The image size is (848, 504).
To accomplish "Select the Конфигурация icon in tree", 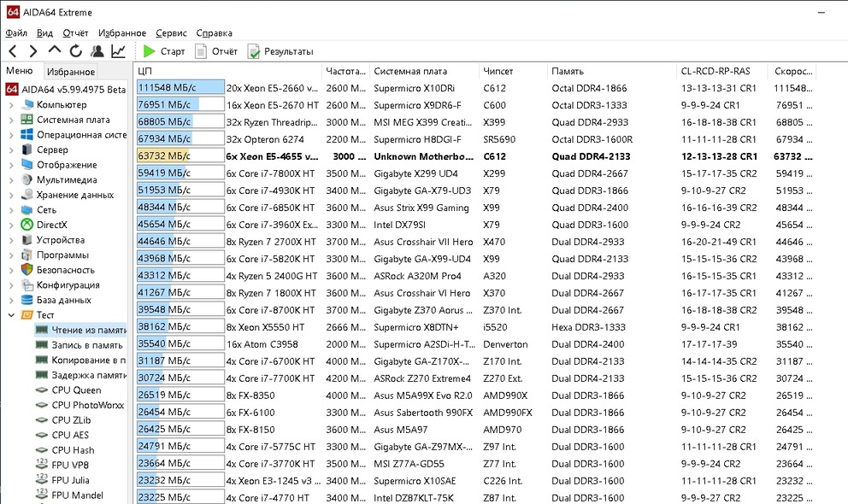I will click(x=27, y=284).
